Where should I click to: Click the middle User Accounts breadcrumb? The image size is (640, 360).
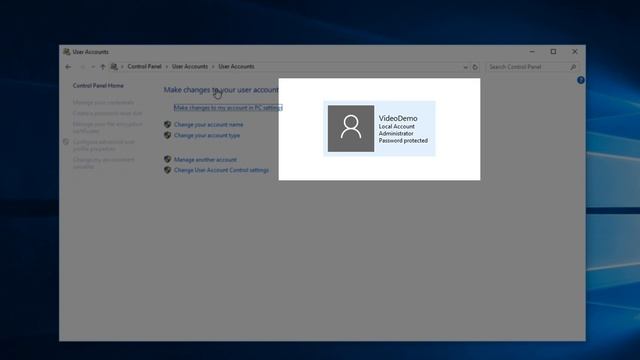tap(190, 67)
